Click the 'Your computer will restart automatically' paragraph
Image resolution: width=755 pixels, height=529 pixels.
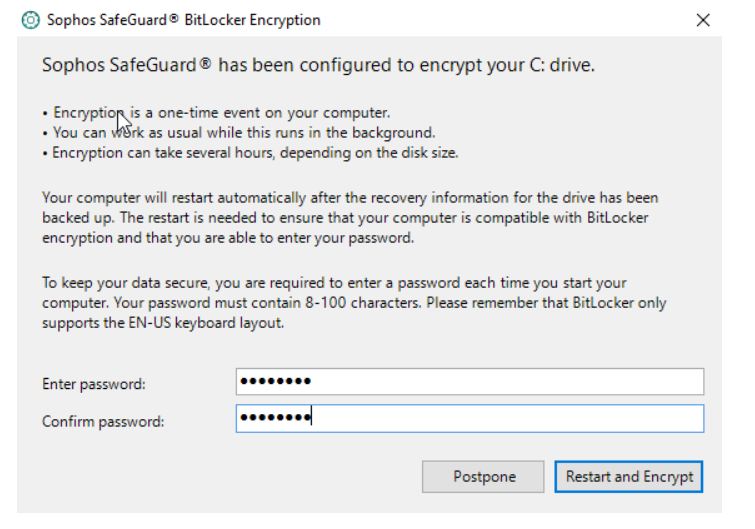pos(350,218)
